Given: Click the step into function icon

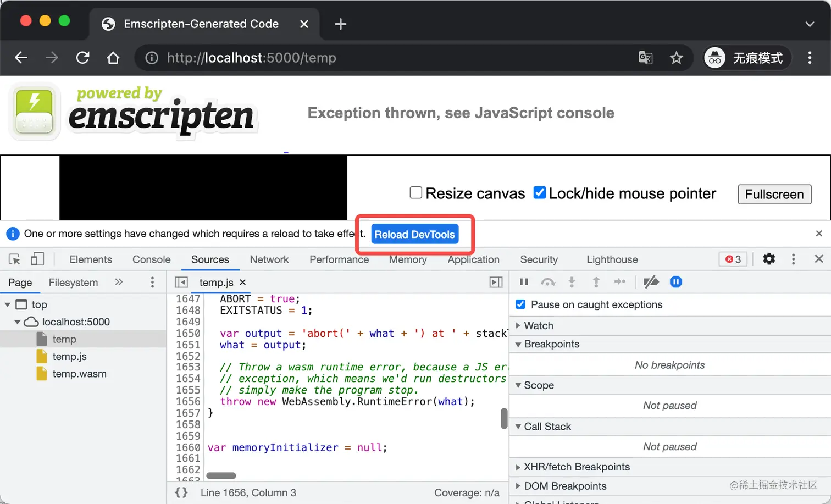Looking at the screenshot, I should (x=572, y=282).
